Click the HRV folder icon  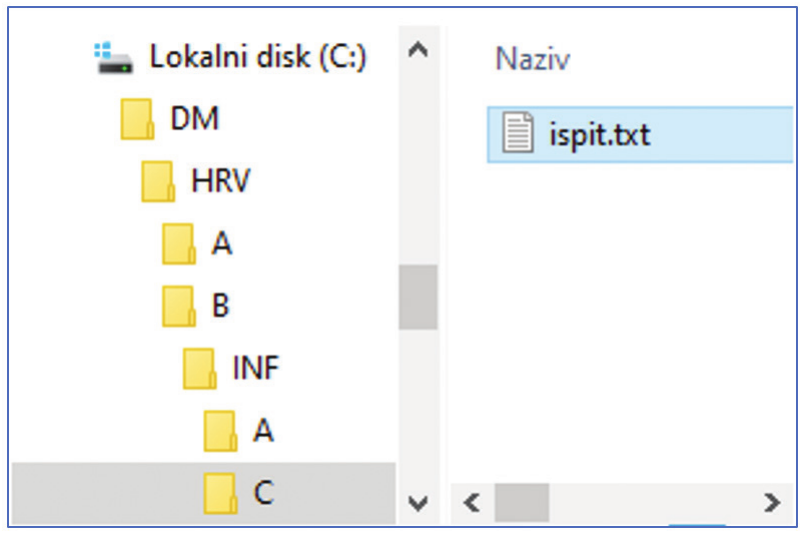point(158,181)
